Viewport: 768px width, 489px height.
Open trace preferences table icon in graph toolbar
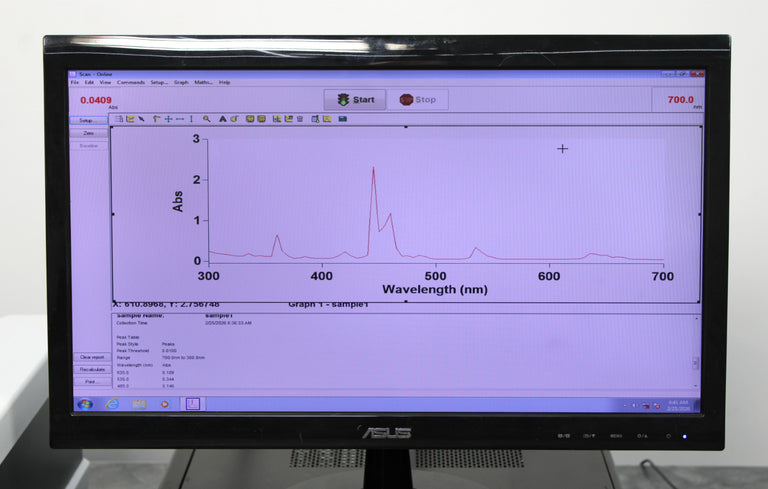point(119,119)
